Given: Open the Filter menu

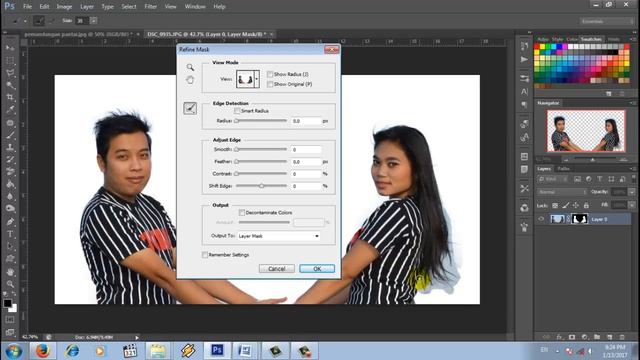Looking at the screenshot, I should tap(151, 7).
